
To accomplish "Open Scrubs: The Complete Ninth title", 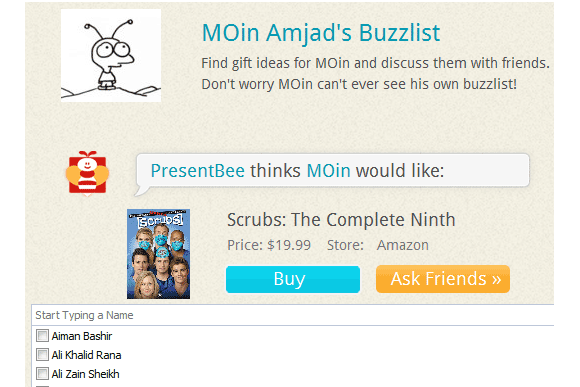I will click(341, 220).
